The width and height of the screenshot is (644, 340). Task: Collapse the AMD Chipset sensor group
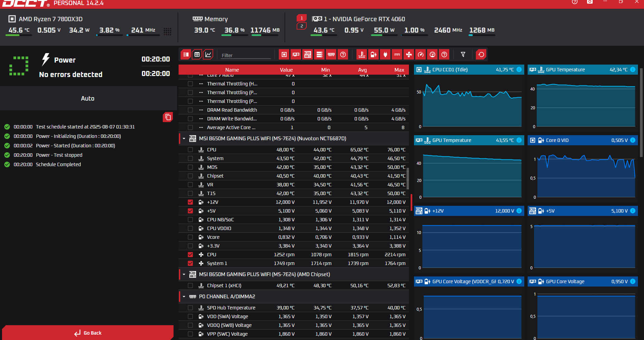tap(184, 274)
